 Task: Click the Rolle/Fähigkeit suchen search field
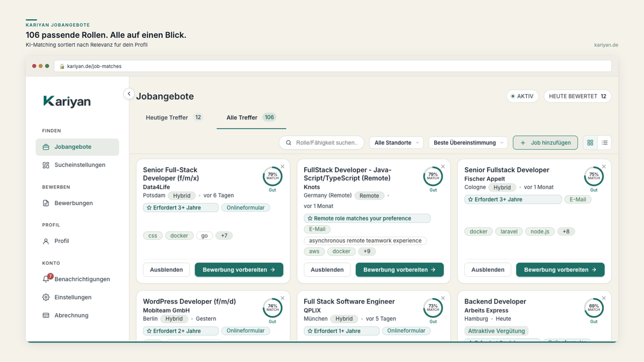tap(322, 143)
